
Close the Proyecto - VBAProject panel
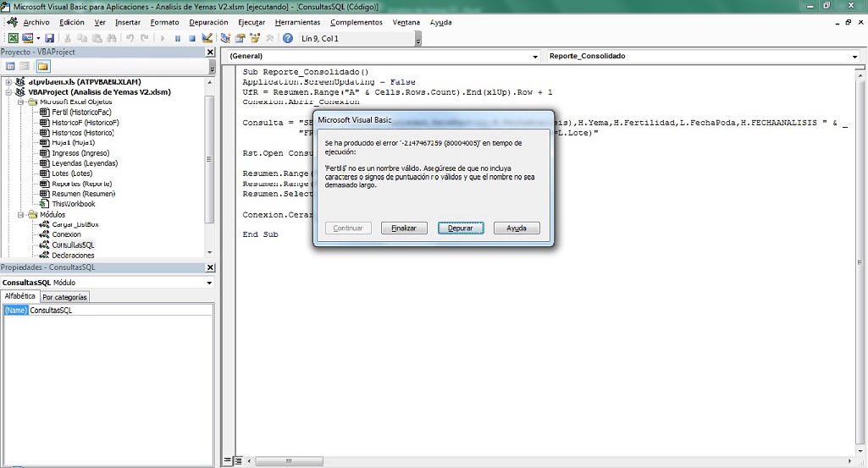point(210,52)
